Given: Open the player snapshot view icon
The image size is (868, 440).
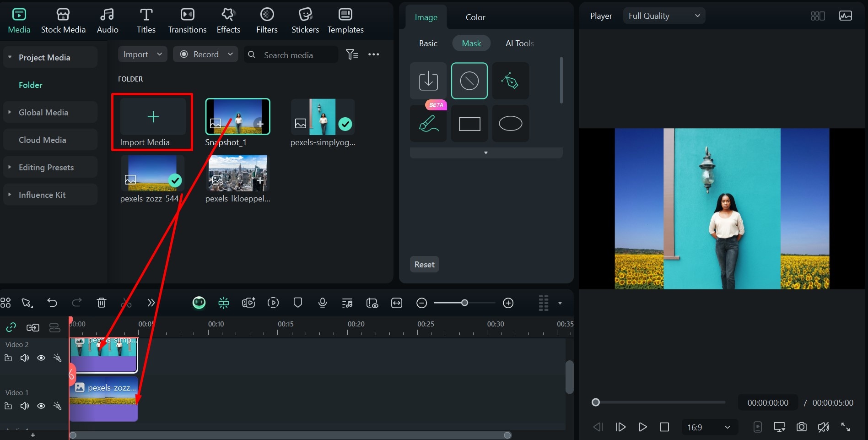Looking at the screenshot, I should click(x=846, y=16).
